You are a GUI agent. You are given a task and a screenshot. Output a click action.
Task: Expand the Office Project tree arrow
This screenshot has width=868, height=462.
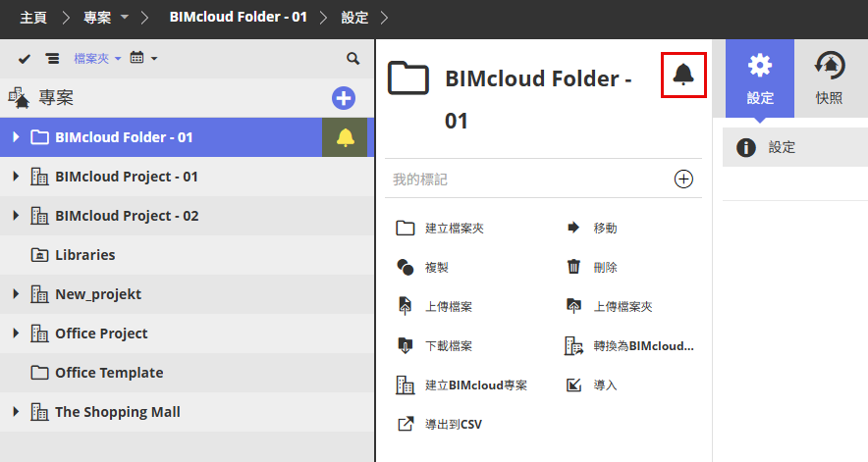[16, 334]
